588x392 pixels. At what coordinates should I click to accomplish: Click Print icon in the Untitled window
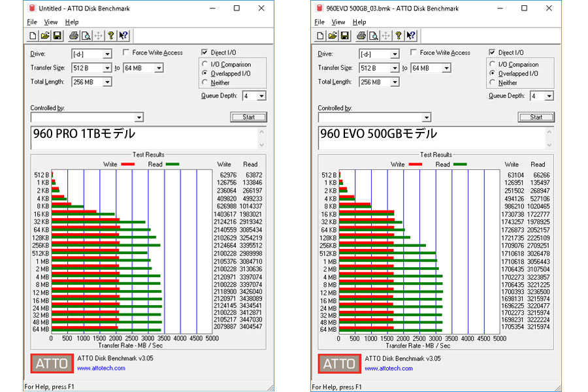[x=74, y=35]
